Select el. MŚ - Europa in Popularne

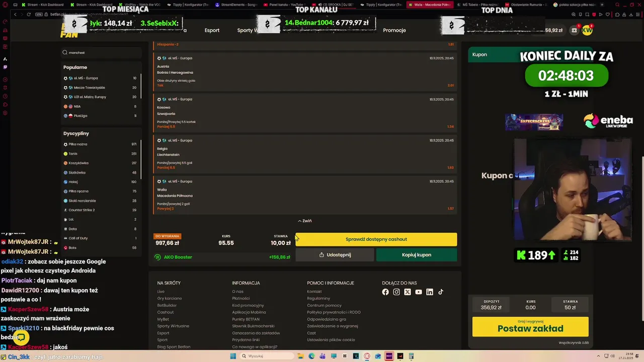pyautogui.click(x=100, y=78)
